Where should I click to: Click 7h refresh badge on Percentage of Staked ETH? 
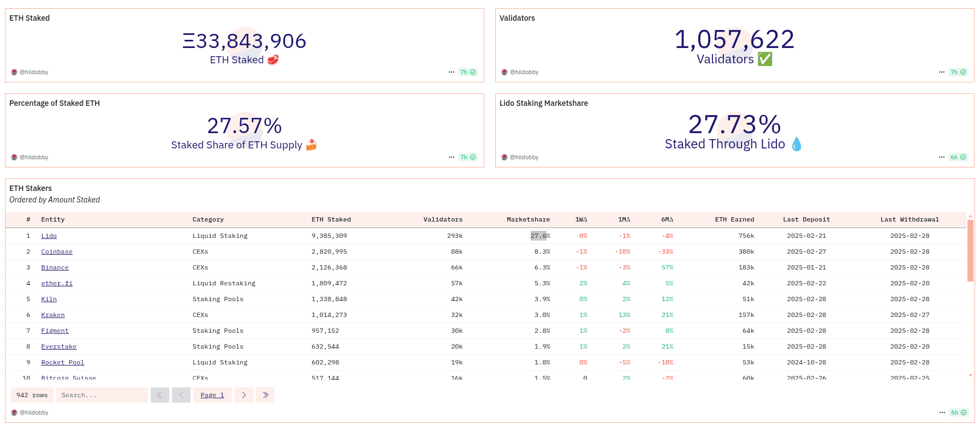coord(468,157)
